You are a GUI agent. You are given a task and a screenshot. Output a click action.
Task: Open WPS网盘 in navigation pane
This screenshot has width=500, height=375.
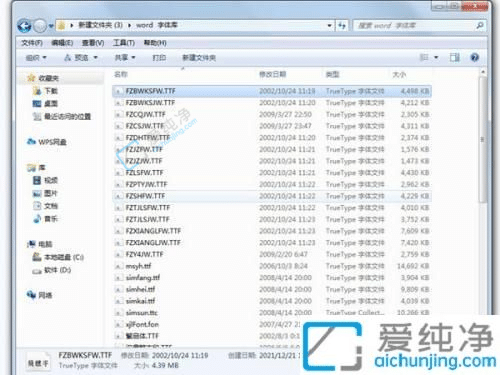pos(52,142)
